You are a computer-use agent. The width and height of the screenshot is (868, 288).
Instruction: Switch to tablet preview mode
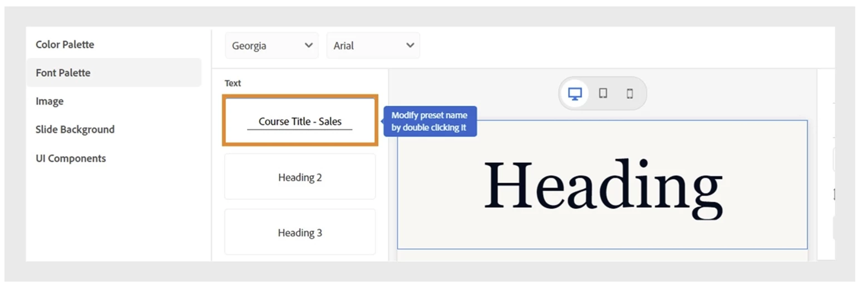[603, 93]
